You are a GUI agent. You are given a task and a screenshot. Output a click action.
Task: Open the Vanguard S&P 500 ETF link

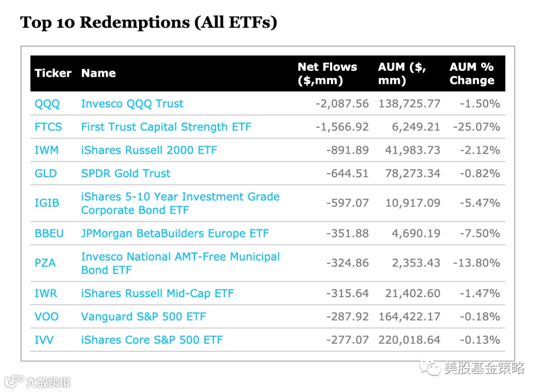143,317
